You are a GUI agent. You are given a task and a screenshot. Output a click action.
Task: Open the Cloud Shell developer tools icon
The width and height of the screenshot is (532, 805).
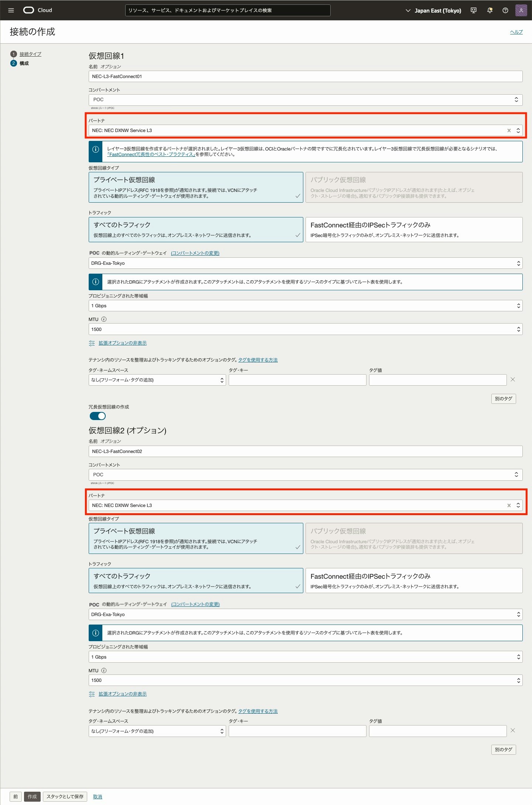474,10
